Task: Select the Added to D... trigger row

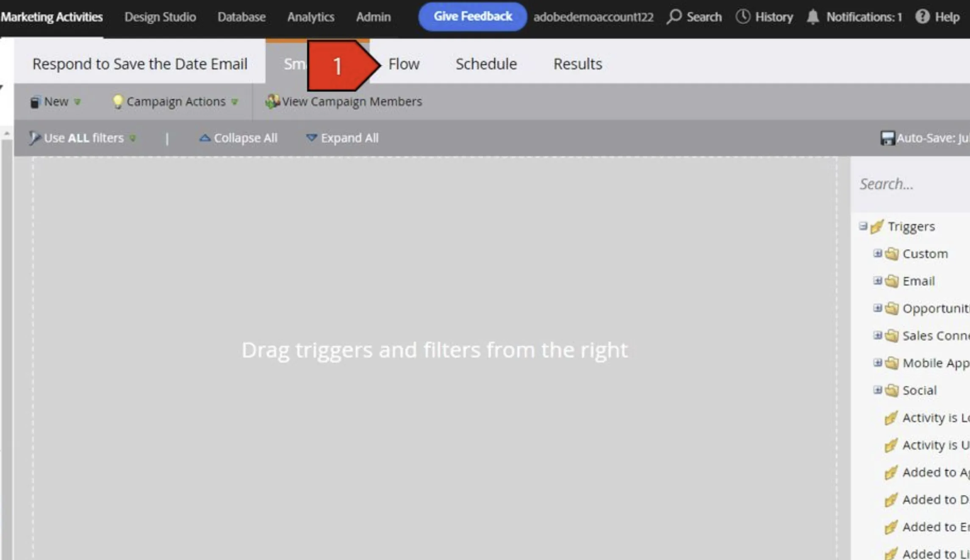Action: coord(927,499)
